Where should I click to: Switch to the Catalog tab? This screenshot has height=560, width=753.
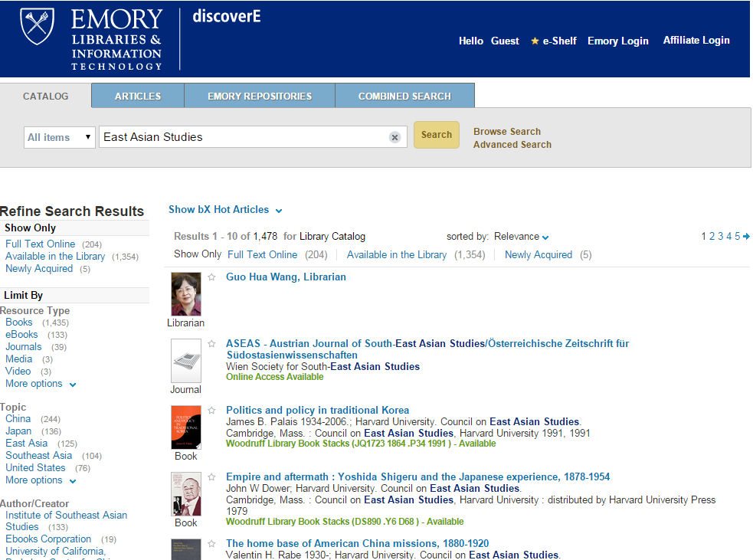[46, 96]
